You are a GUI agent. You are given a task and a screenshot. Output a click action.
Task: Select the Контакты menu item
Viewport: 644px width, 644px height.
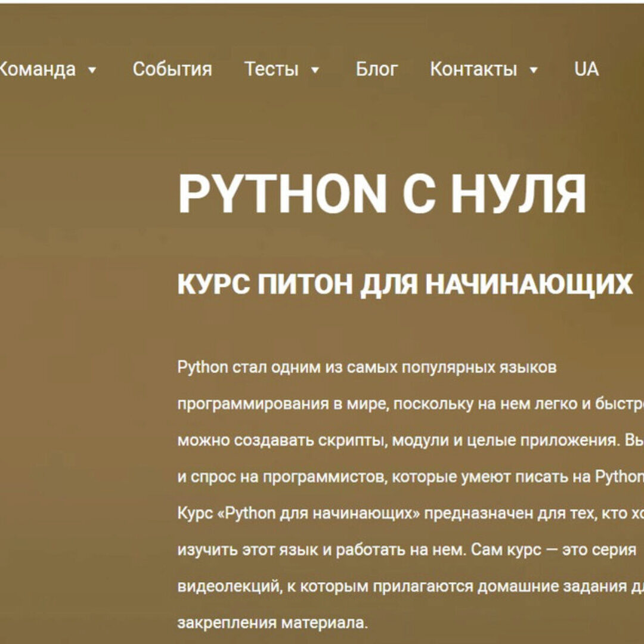(x=473, y=69)
